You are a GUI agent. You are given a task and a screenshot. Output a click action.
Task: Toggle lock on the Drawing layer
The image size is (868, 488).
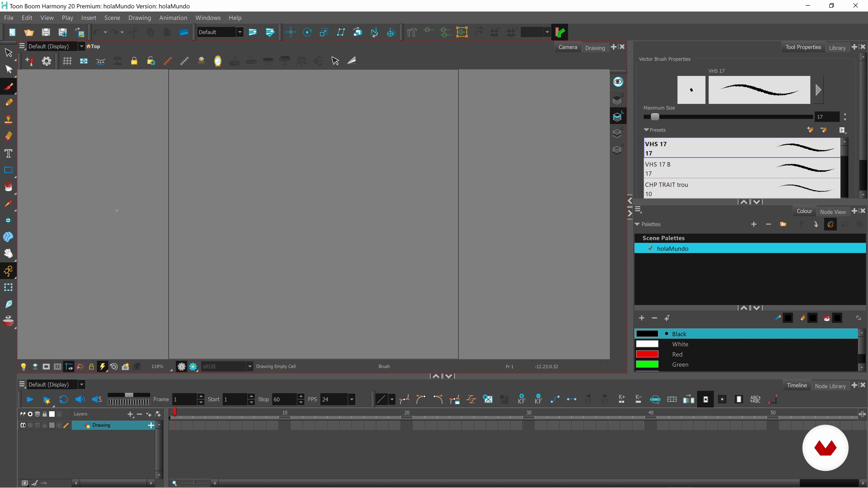click(x=45, y=425)
